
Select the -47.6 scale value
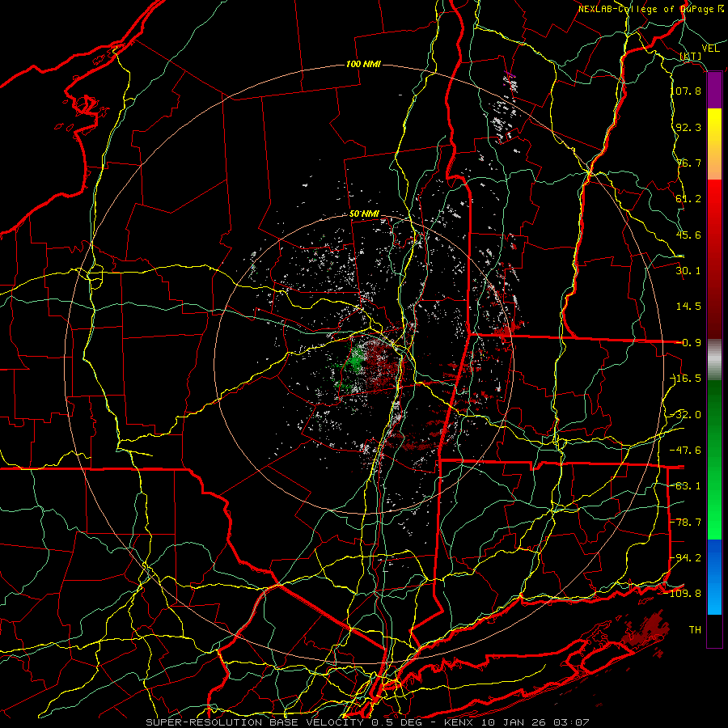point(687,450)
